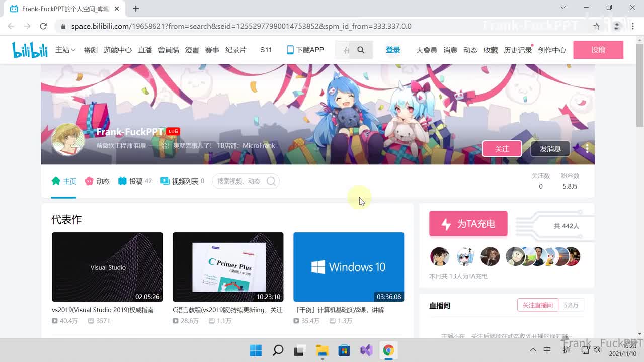
Task: Select the 视频列表 tab
Action: click(182, 181)
